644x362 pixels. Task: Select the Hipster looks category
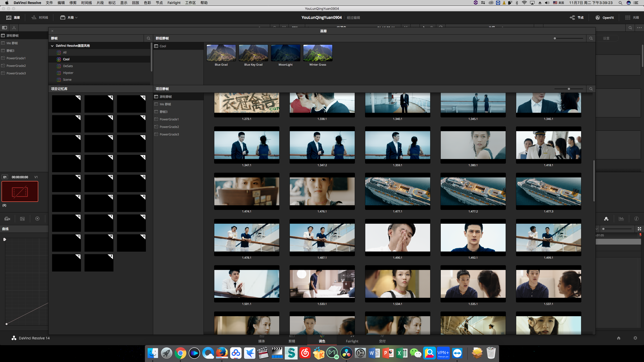point(68,73)
